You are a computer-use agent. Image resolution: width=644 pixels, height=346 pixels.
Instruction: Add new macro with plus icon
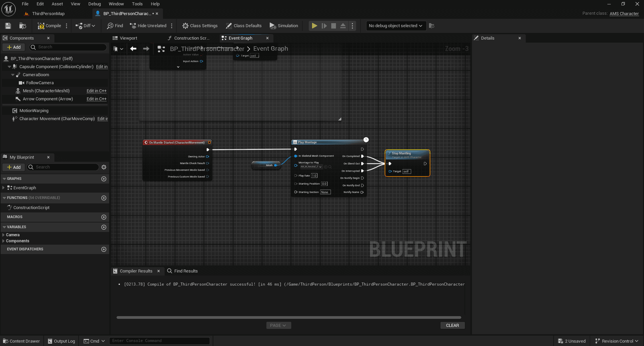pyautogui.click(x=104, y=217)
